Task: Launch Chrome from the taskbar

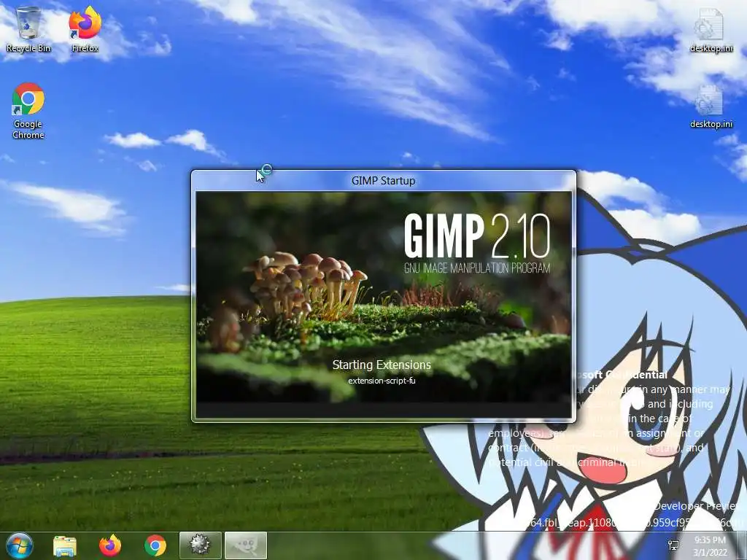Action: point(155,545)
